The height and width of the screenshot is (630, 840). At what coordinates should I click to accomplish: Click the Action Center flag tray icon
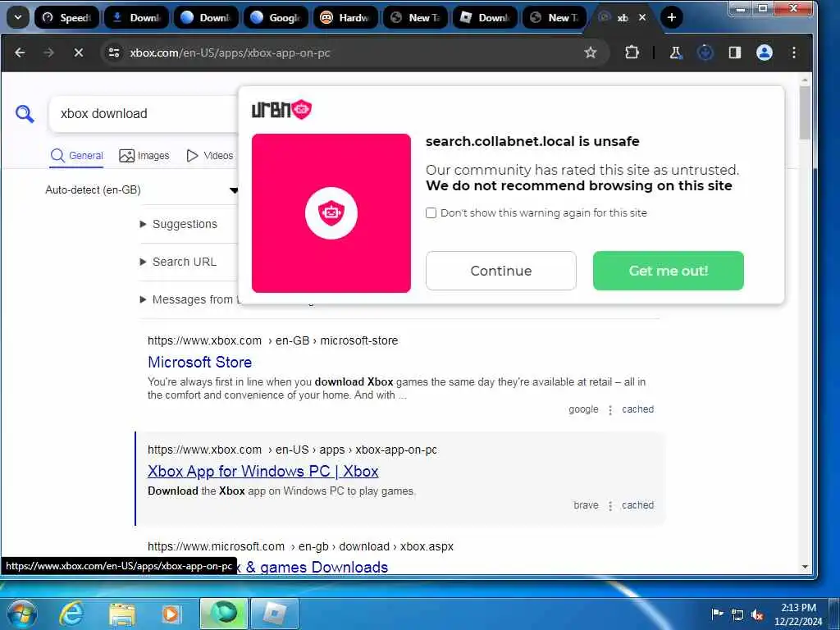point(717,614)
